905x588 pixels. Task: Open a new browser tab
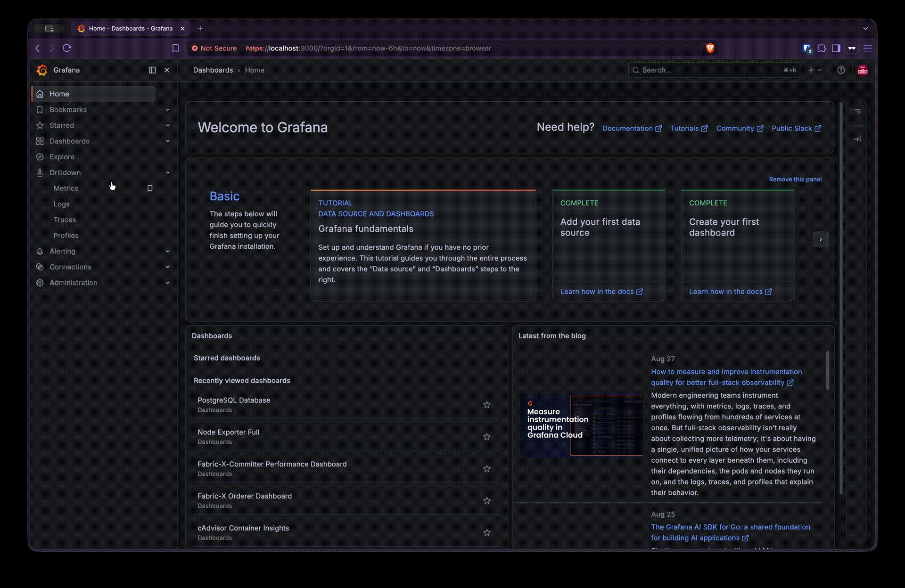click(x=201, y=29)
